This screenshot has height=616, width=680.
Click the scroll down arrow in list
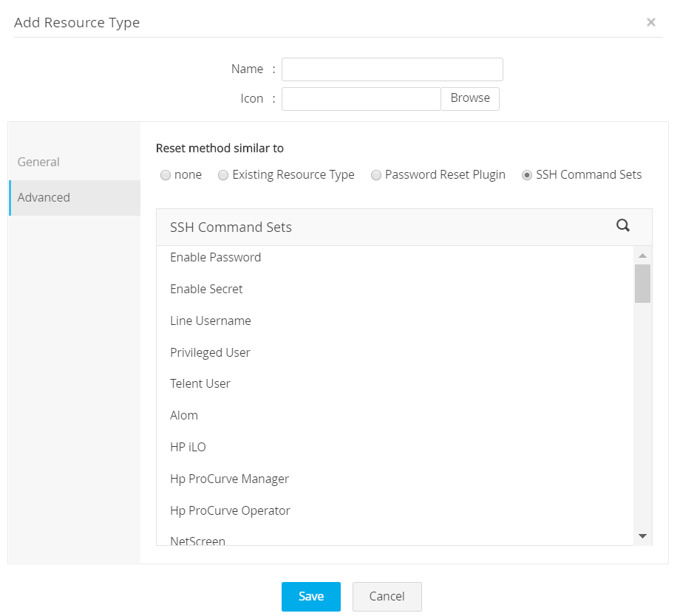click(x=642, y=535)
